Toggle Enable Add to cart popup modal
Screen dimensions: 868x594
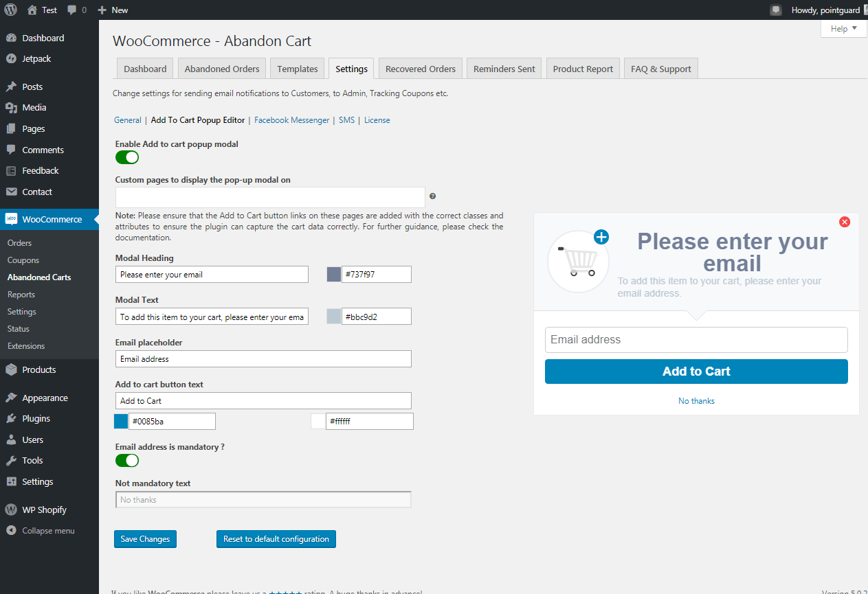(x=127, y=157)
